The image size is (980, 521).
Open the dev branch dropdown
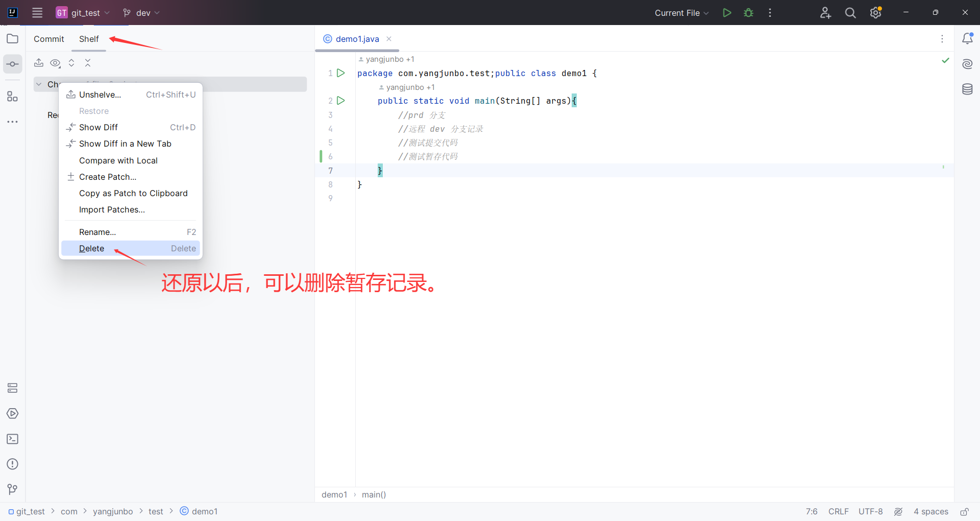click(x=141, y=12)
